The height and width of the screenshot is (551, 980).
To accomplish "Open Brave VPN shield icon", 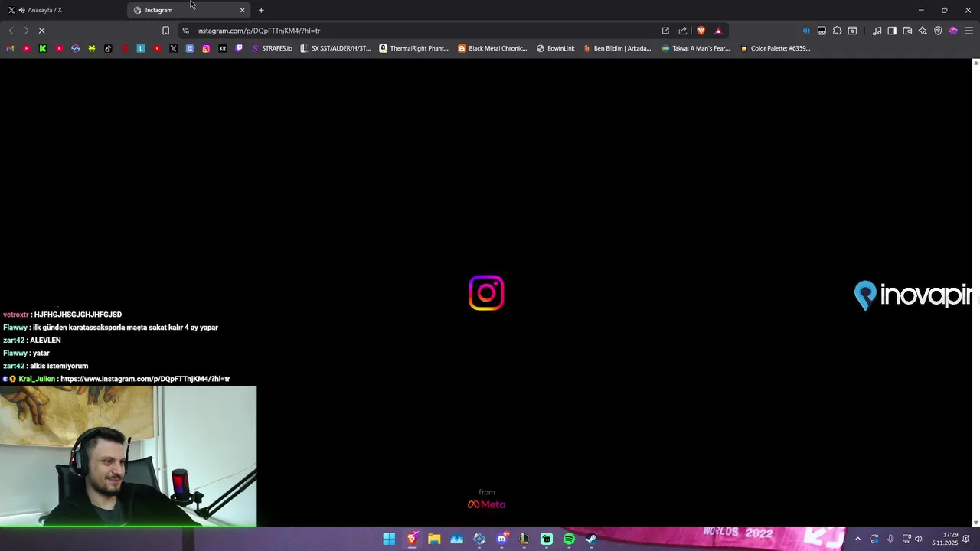I will 938,31.
